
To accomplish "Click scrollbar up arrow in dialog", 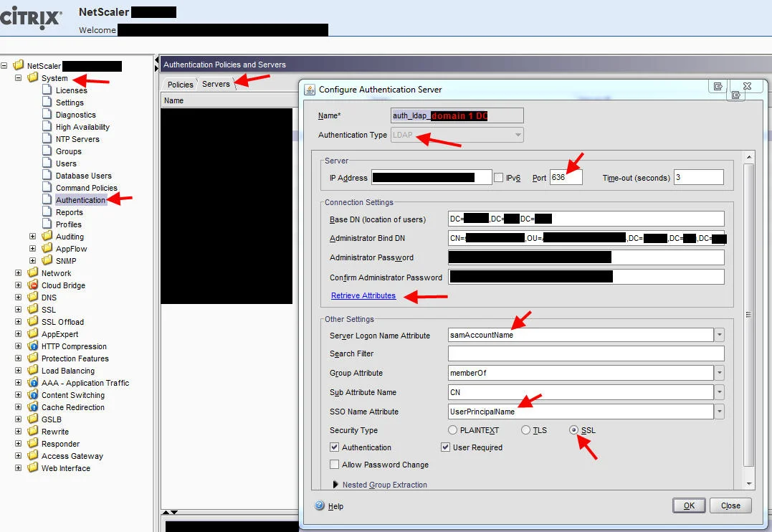I will pyautogui.click(x=748, y=157).
